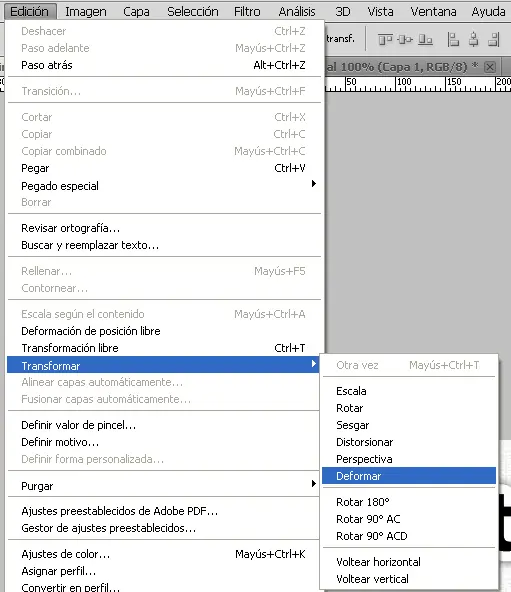
Task: Open the Ayuda menu
Action: pyautogui.click(x=488, y=12)
